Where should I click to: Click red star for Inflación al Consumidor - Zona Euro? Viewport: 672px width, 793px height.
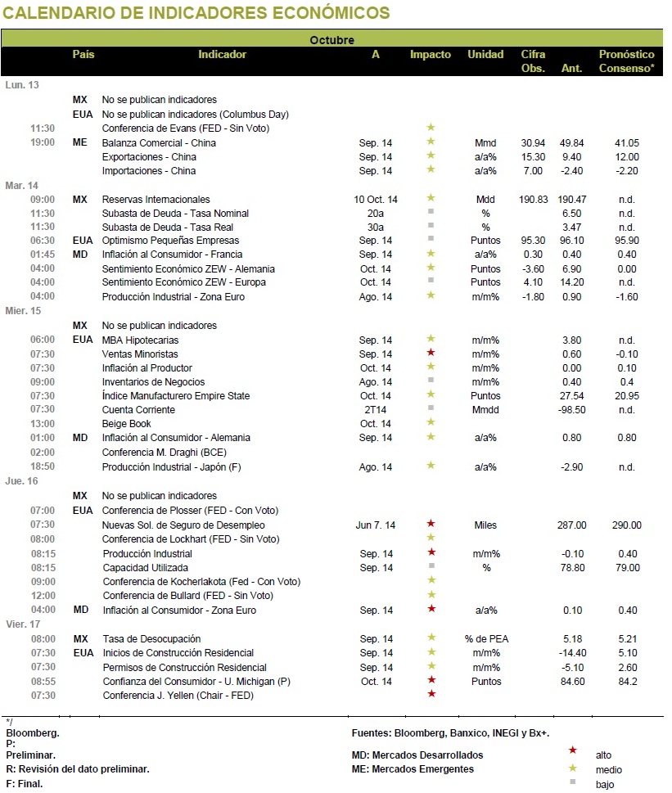(431, 608)
